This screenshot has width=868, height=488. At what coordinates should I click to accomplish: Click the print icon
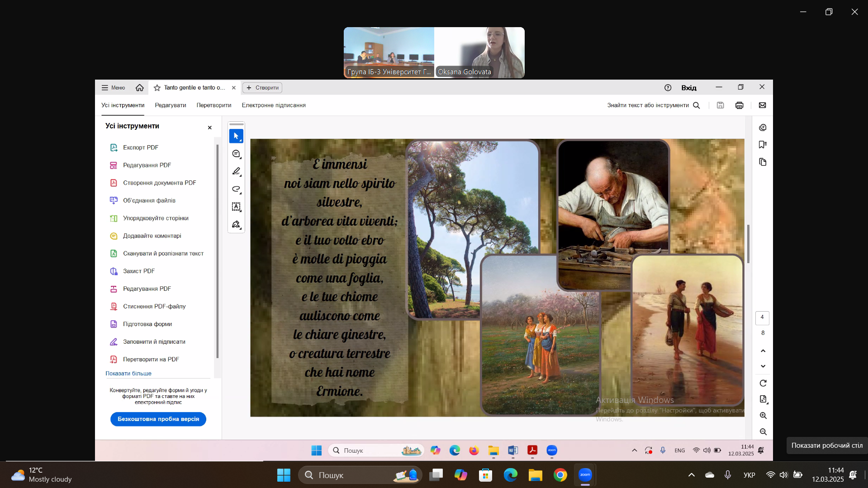[739, 105]
